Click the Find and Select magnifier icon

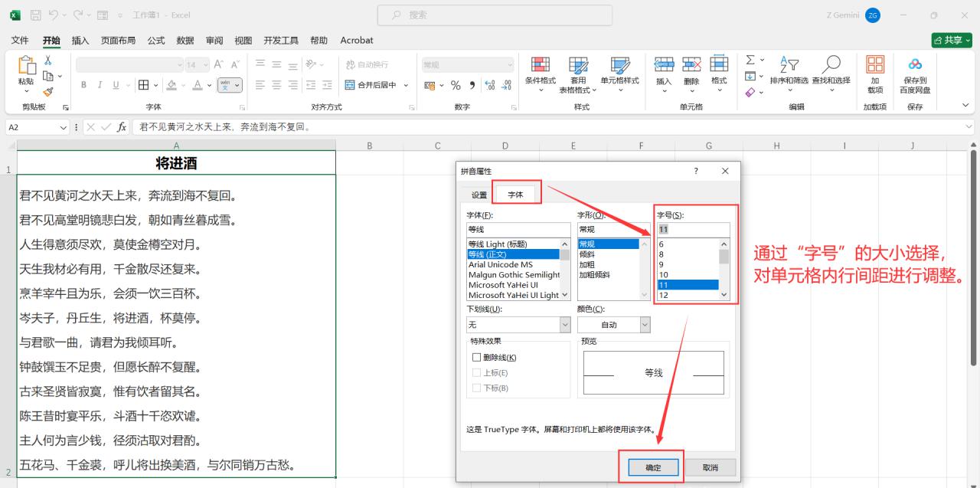(831, 65)
